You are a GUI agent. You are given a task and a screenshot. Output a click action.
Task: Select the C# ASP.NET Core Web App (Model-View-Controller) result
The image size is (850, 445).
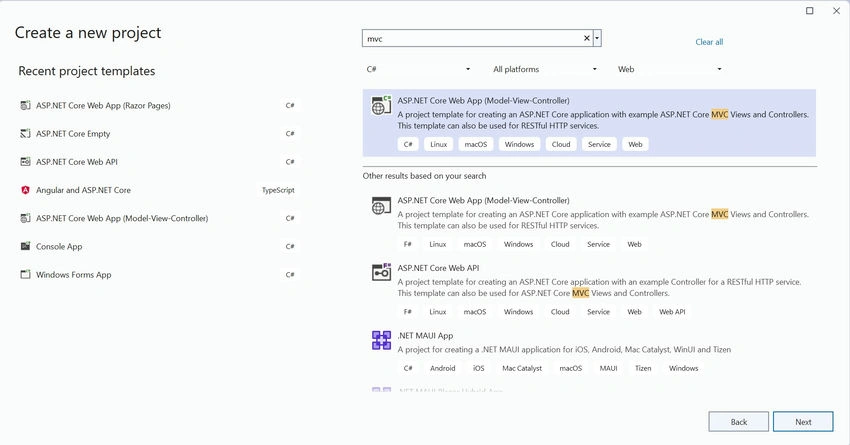pos(589,123)
